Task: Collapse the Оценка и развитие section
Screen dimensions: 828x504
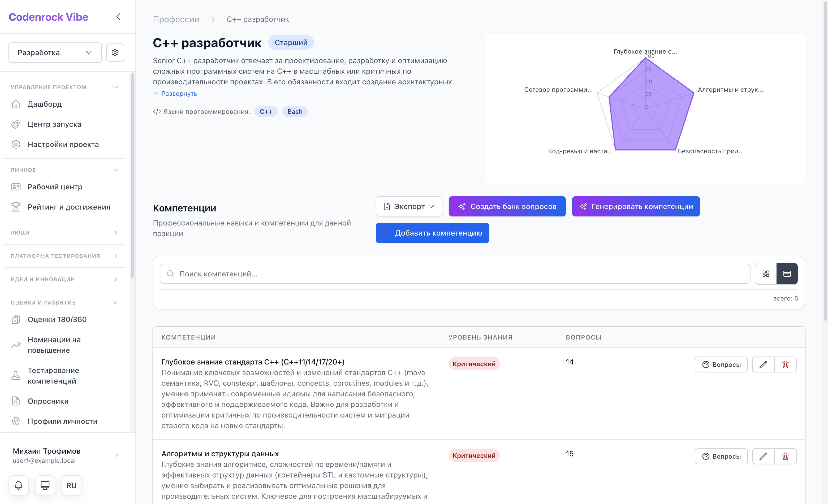Action: pyautogui.click(x=116, y=303)
